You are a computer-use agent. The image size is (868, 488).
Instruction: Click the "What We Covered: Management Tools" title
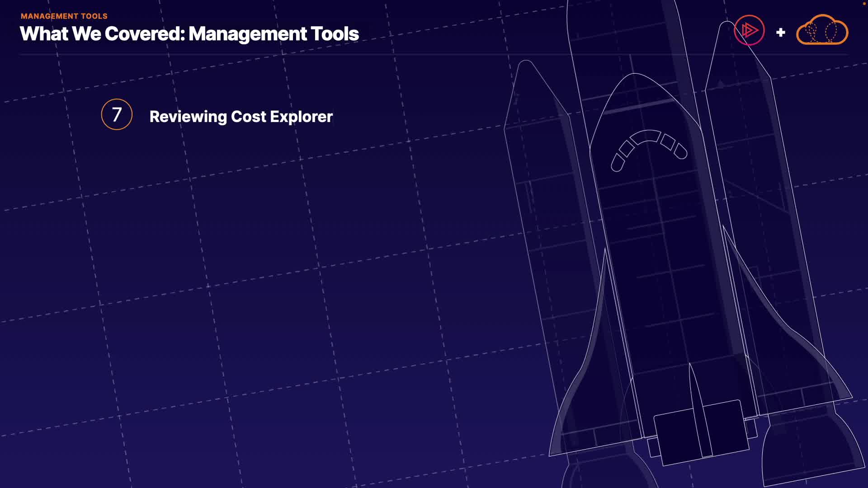(x=189, y=34)
